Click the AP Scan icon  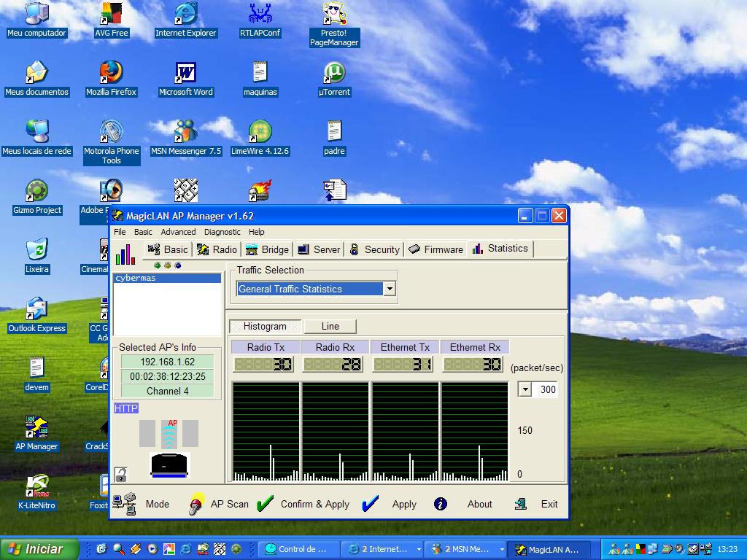point(197,504)
